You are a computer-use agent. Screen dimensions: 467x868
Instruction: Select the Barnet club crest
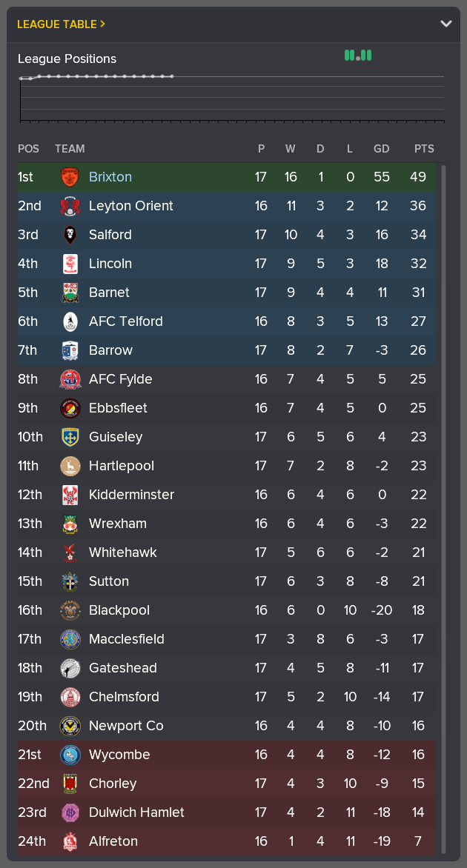pyautogui.click(x=70, y=293)
